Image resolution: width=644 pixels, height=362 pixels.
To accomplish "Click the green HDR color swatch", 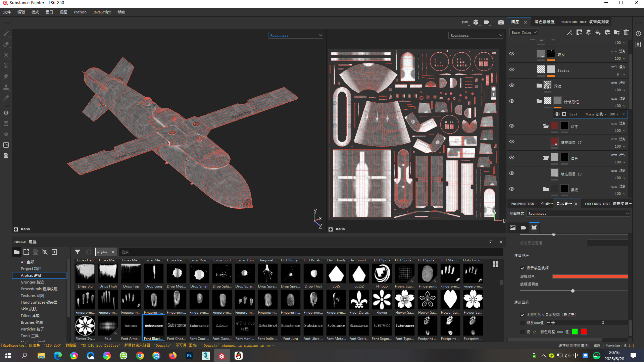I will (575, 331).
